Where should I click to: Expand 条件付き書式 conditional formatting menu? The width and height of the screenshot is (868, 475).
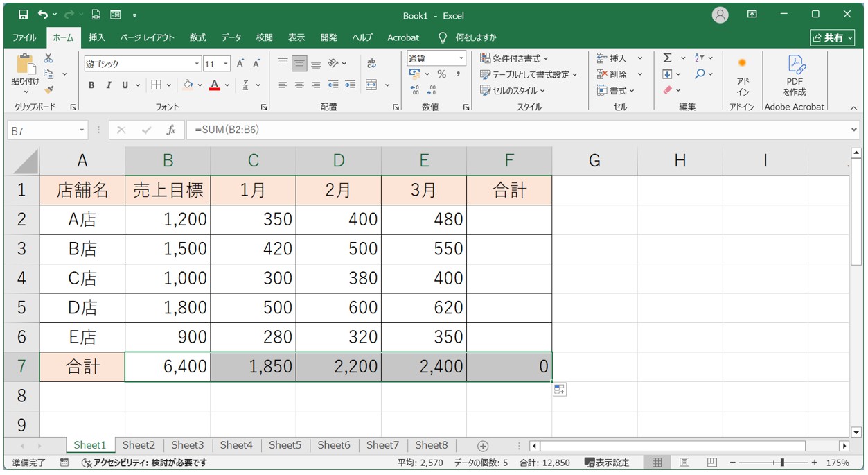515,58
